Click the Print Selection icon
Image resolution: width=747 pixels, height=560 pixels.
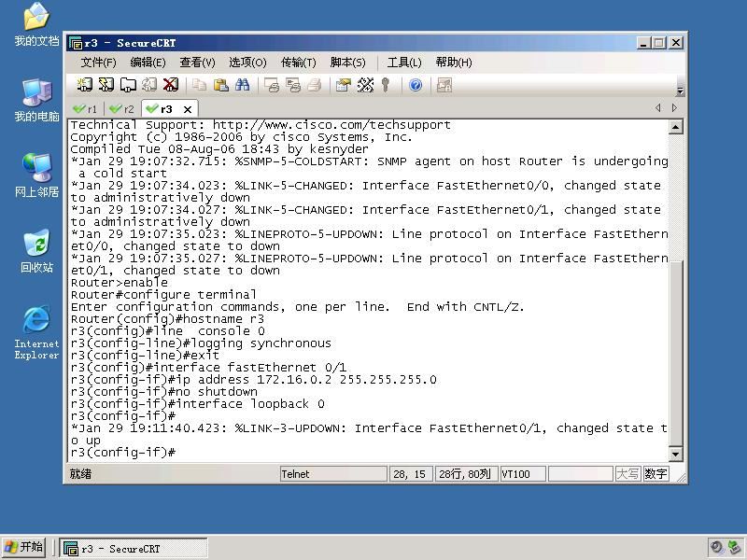[x=292, y=85]
